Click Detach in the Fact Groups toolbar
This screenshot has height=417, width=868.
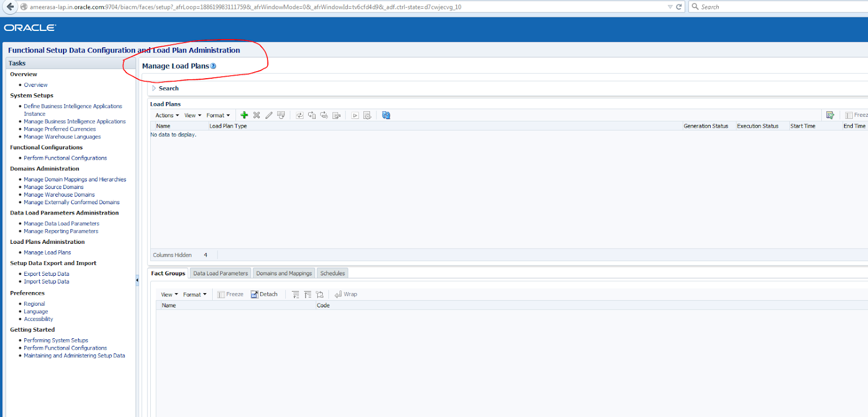[264, 294]
